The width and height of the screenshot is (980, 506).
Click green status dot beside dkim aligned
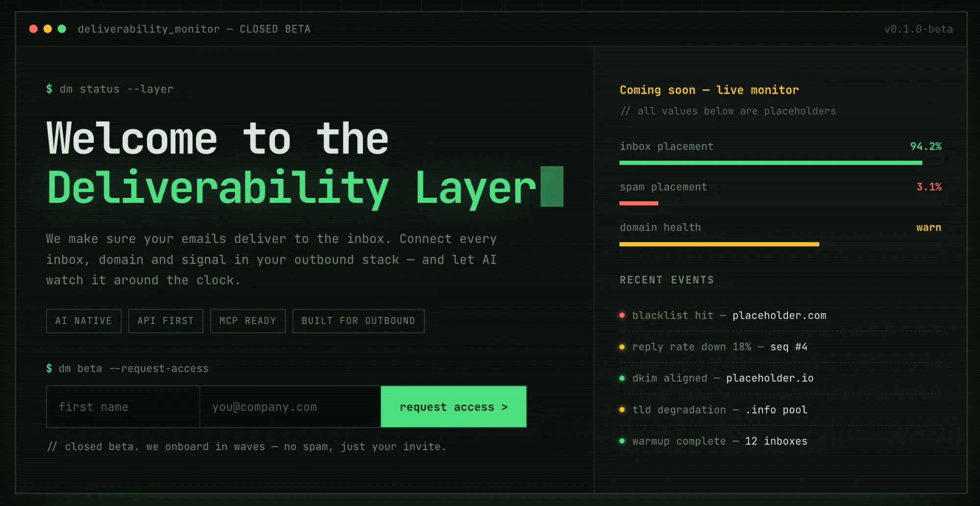coord(622,378)
